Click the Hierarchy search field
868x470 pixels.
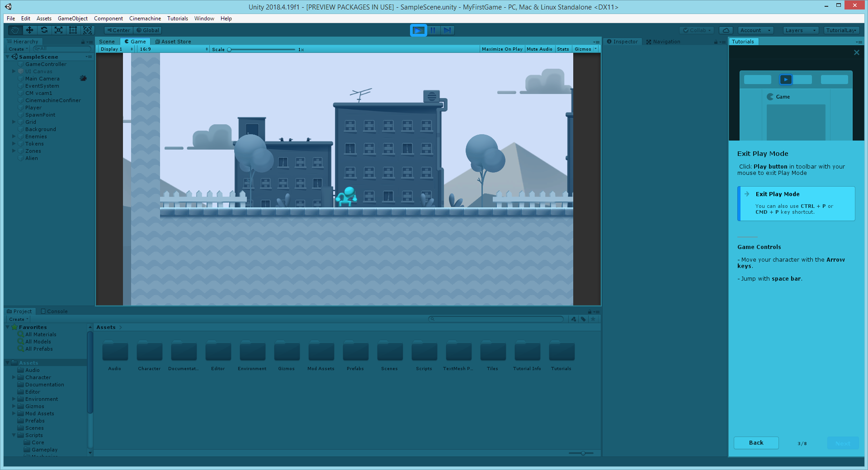(x=62, y=49)
